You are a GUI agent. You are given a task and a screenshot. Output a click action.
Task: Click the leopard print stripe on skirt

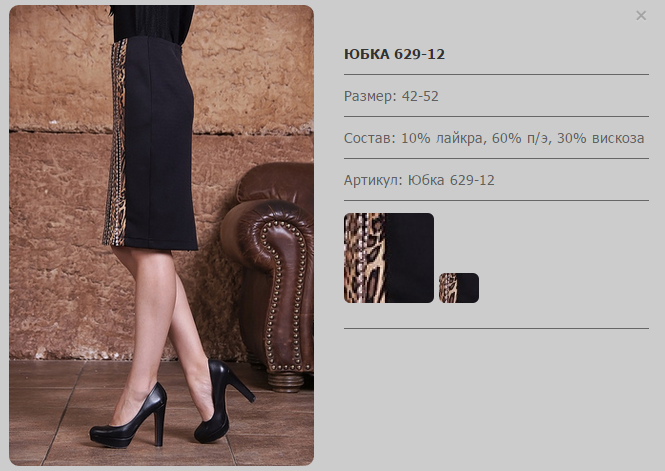(117, 144)
